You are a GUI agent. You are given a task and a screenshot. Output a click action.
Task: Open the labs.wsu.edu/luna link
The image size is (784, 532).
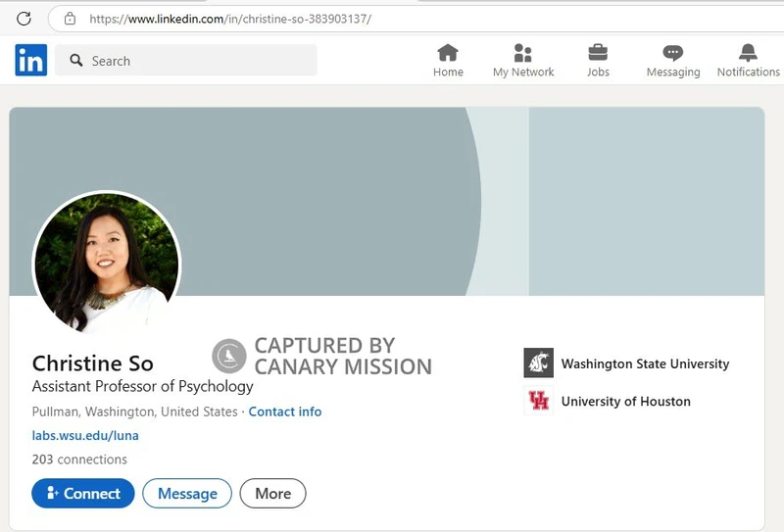[85, 436]
